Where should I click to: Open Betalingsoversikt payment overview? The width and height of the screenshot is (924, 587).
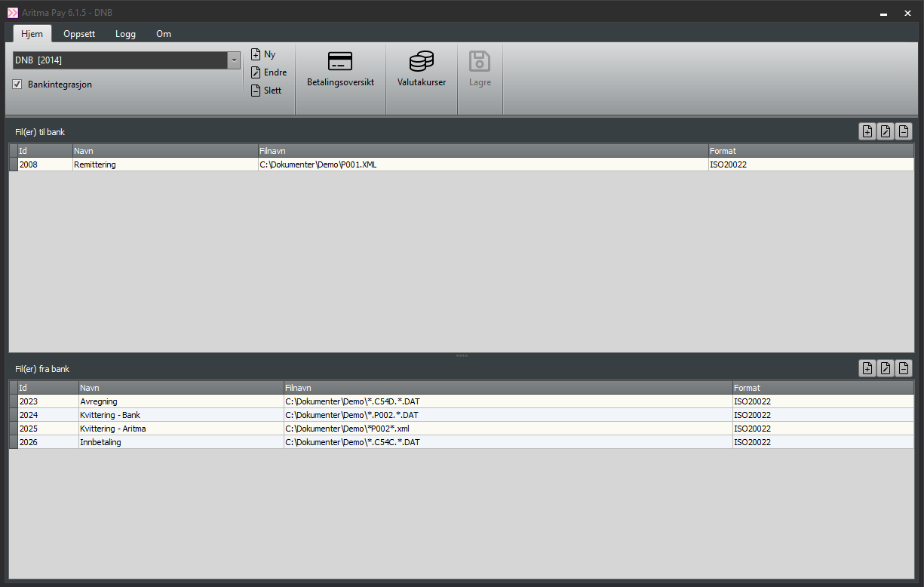pyautogui.click(x=340, y=69)
